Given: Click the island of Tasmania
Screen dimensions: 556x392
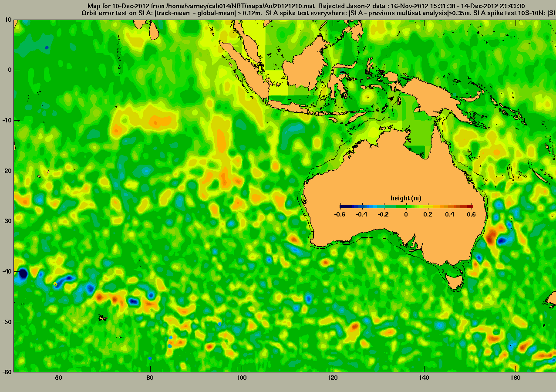Looking at the screenshot, I should tap(455, 281).
